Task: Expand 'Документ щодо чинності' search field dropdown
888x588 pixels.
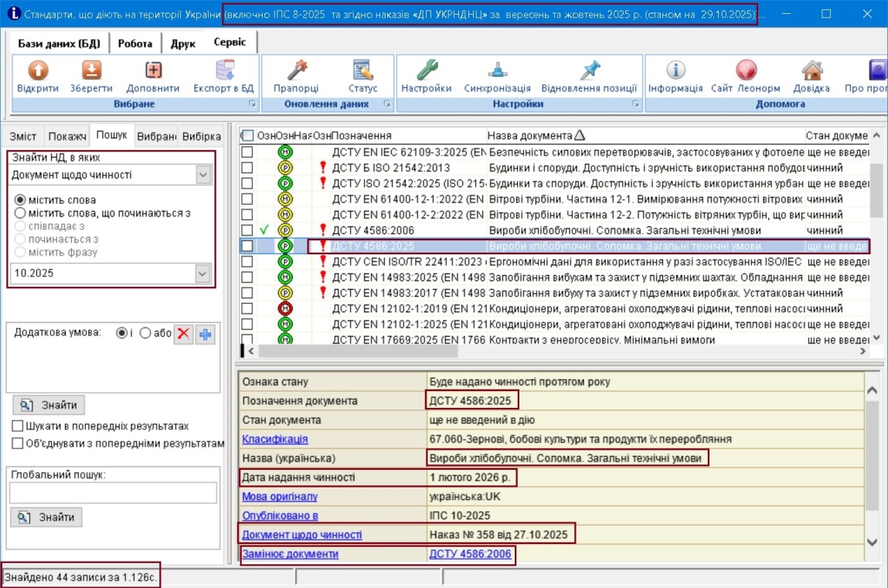Action: pyautogui.click(x=203, y=175)
